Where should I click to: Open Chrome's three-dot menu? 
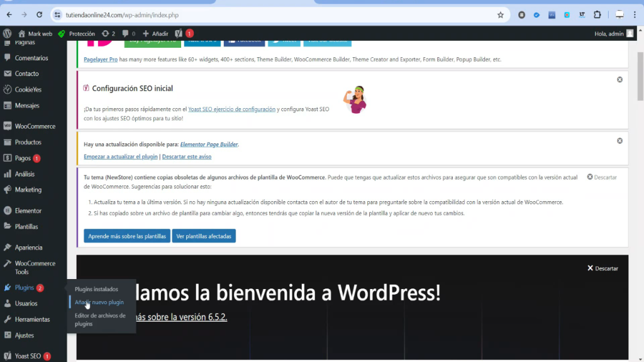coord(635,14)
